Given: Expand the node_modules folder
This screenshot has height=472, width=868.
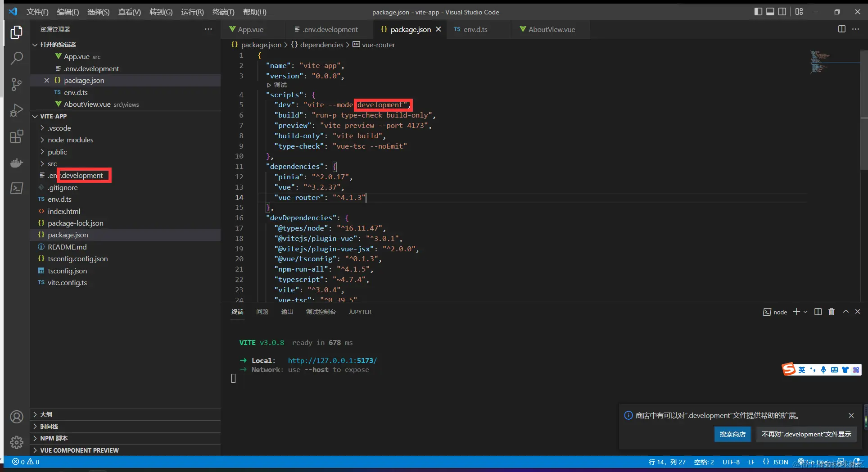Looking at the screenshot, I should point(71,140).
